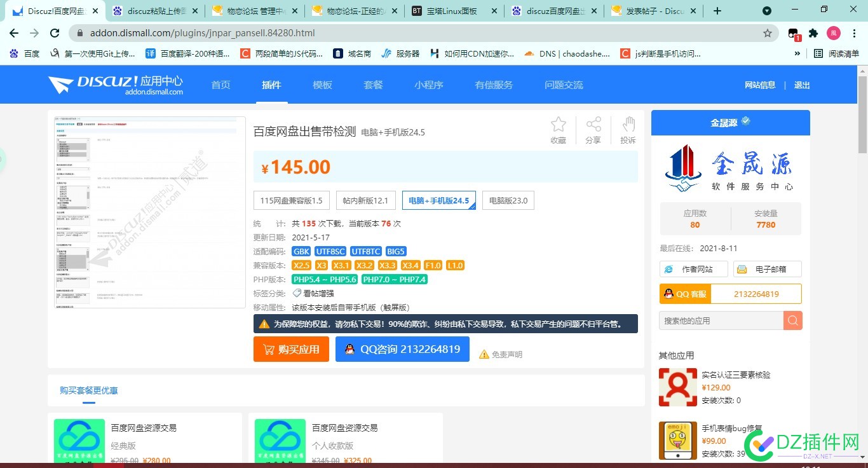Image resolution: width=868 pixels, height=468 pixels.
Task: Open the 实名认证三要素核验 app thumbnail
Action: (x=677, y=387)
